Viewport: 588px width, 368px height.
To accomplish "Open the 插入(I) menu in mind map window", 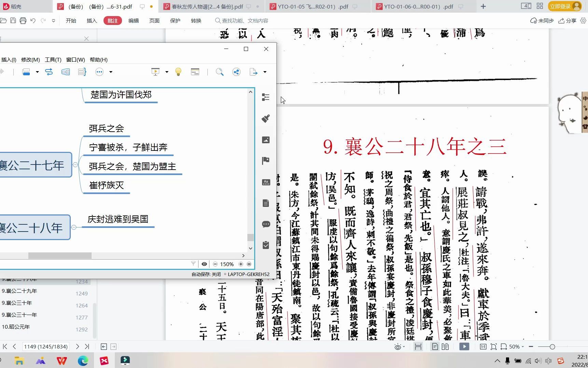I will [x=9, y=60].
